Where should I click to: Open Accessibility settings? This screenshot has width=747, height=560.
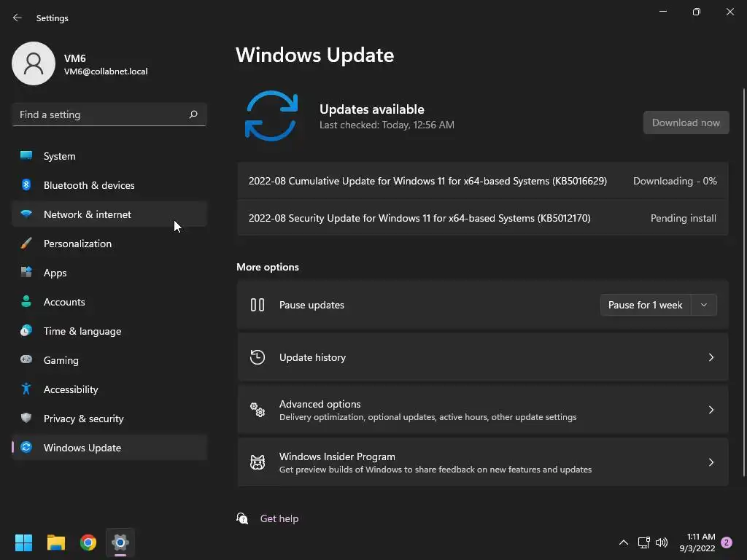tap(109, 389)
